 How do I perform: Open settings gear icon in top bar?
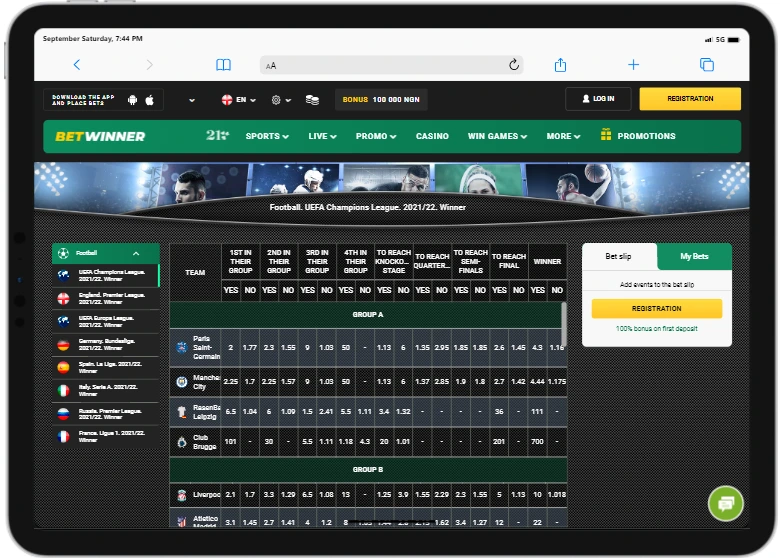coord(276,100)
